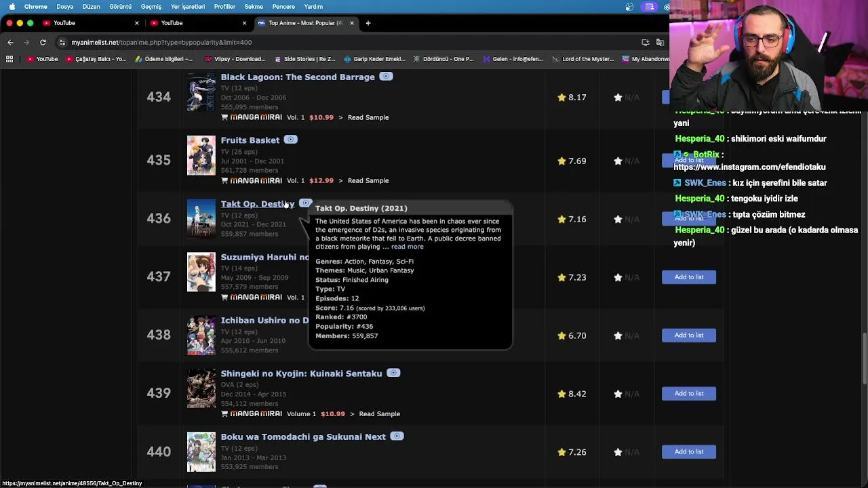Viewport: 868px width, 488px height.
Task: Click the cart icon under Black Lagoon
Action: pyautogui.click(x=224, y=117)
